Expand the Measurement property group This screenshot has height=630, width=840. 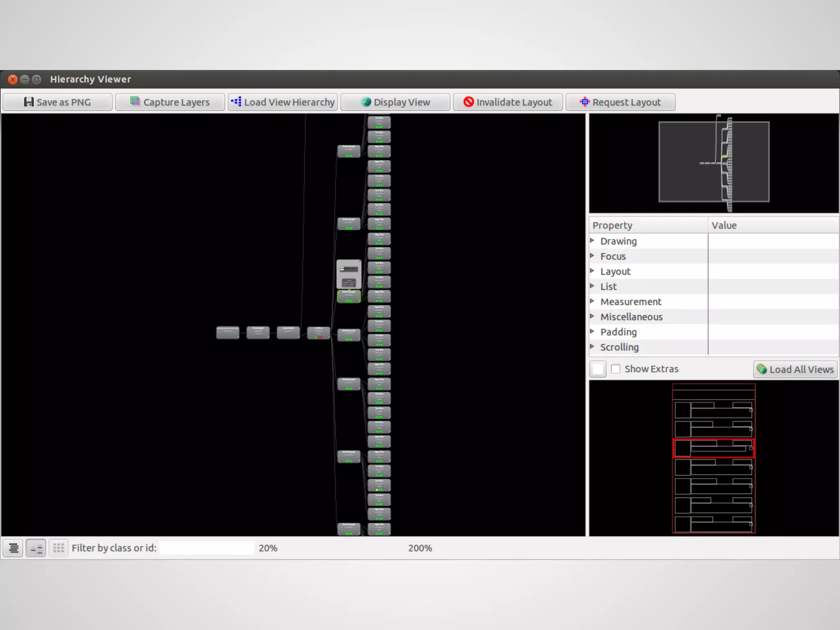(592, 301)
